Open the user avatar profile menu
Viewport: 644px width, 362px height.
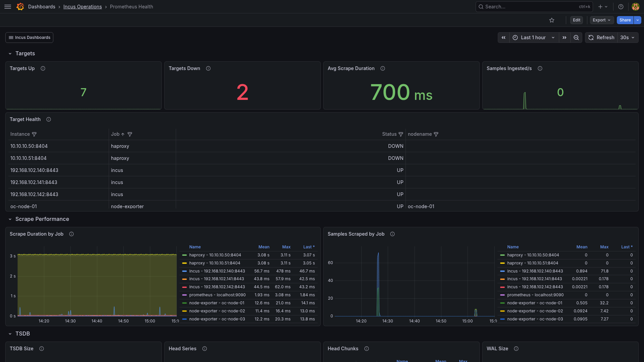635,7
